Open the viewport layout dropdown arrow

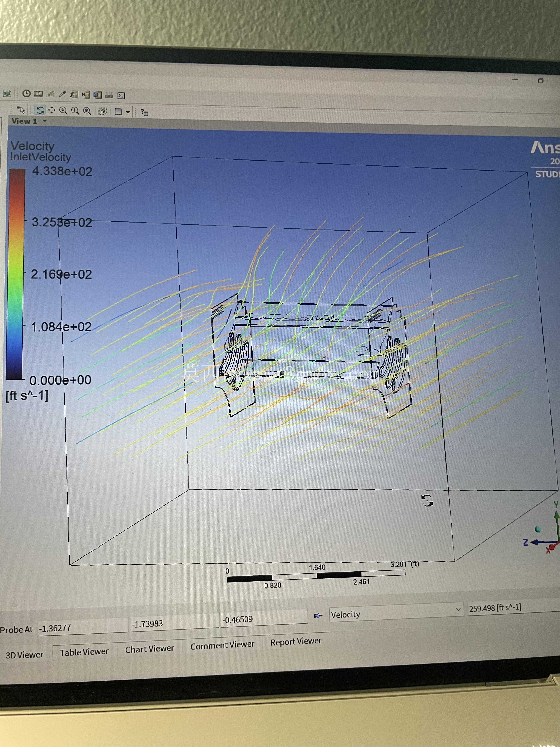(128, 112)
